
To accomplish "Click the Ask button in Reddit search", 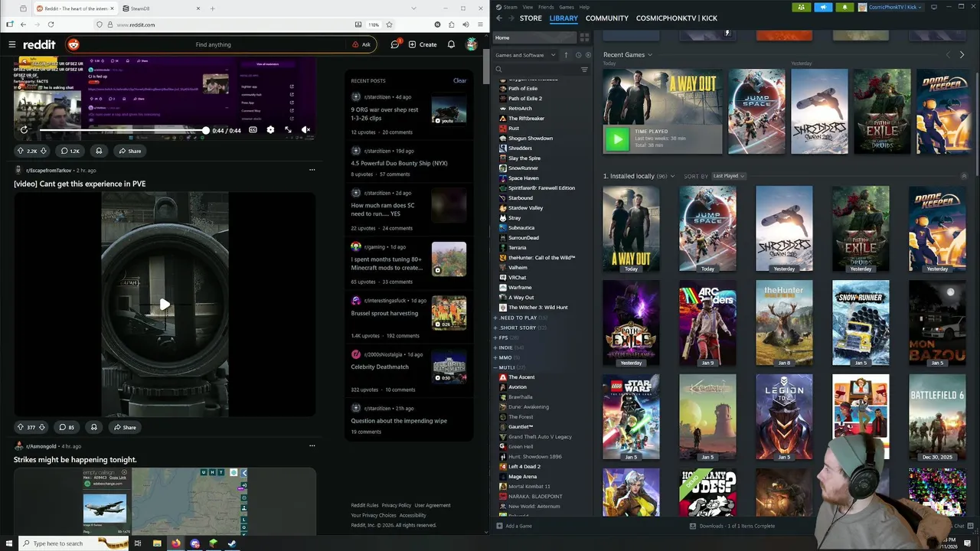I will tap(361, 44).
